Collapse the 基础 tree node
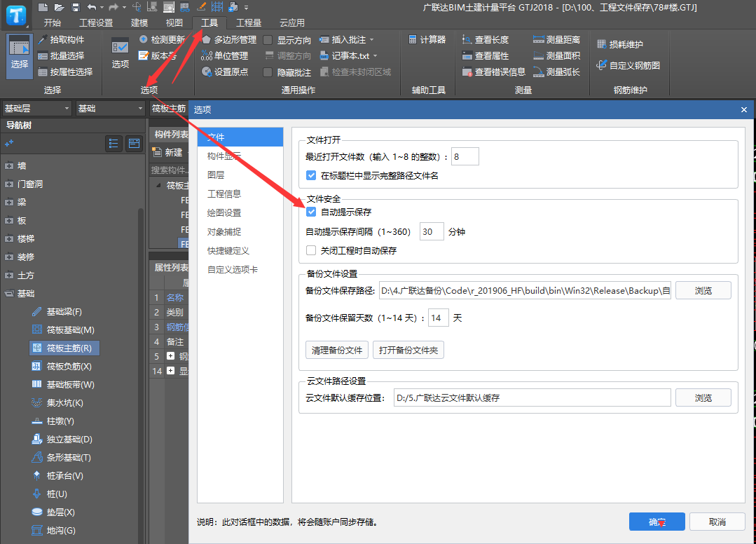The height and width of the screenshot is (544, 756). pos(9,293)
